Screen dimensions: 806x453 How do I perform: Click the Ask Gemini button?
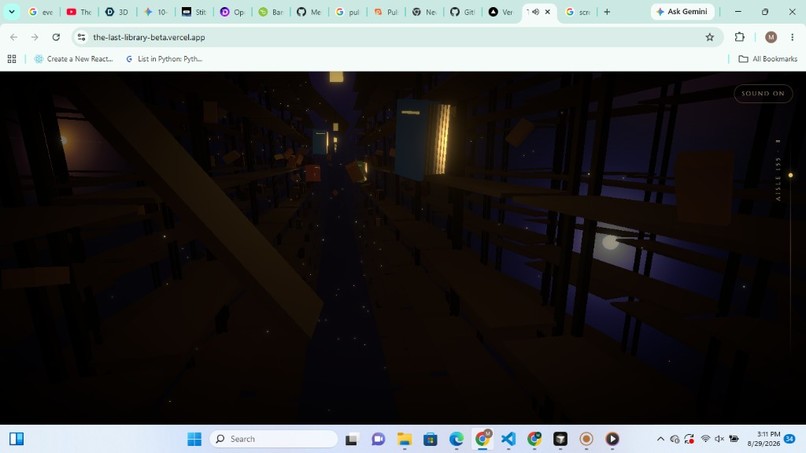click(682, 11)
